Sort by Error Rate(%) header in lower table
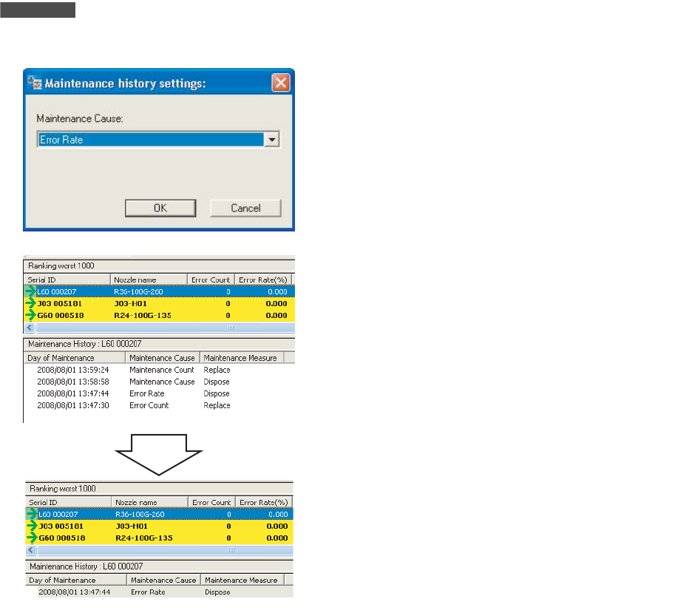 coord(263,502)
